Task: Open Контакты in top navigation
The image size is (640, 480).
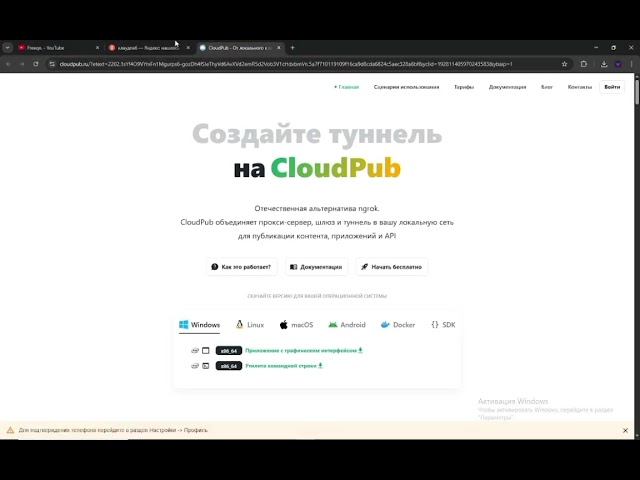Action: [580, 87]
